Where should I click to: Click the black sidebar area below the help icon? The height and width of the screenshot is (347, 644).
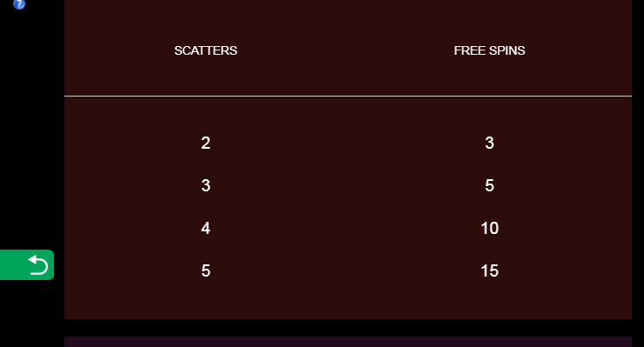[x=32, y=123]
